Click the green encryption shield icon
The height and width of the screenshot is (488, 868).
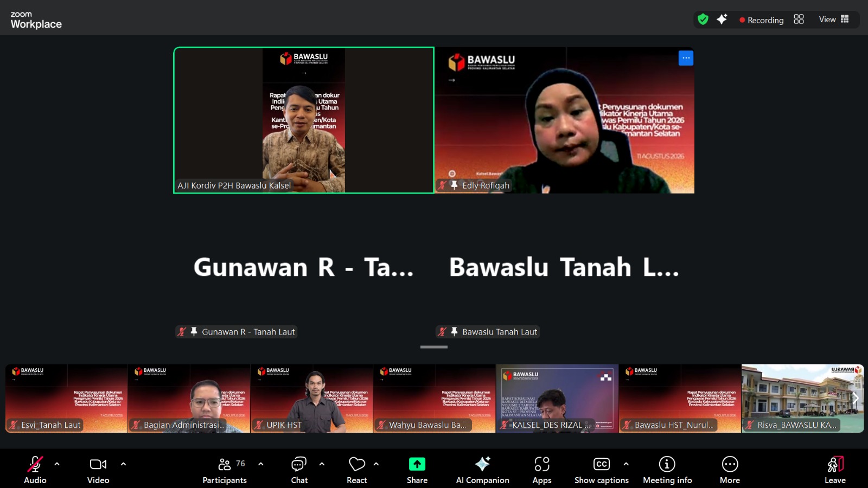(x=703, y=20)
